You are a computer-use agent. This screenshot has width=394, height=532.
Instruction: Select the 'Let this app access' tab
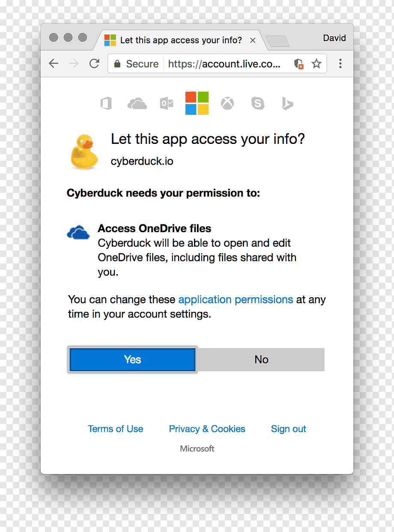point(180,40)
